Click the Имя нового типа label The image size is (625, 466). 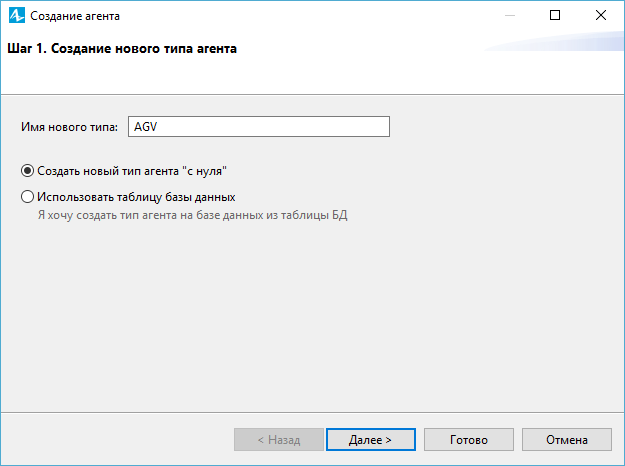69,127
